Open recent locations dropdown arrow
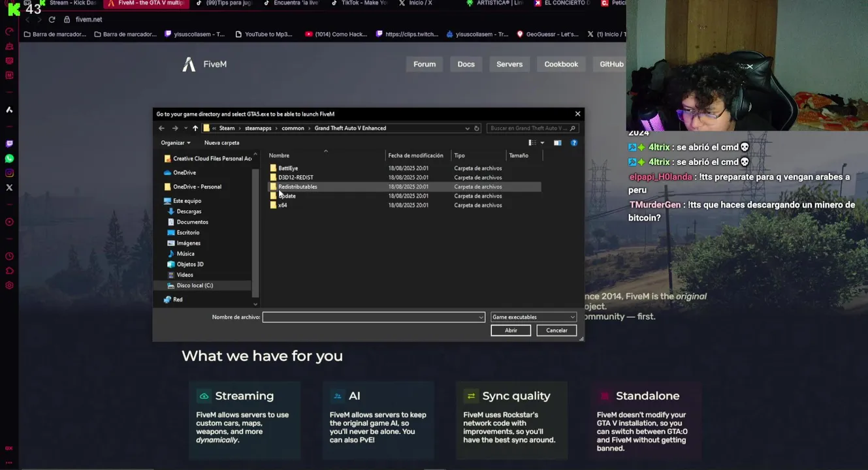Viewport: 868px width, 470px height. click(185, 128)
